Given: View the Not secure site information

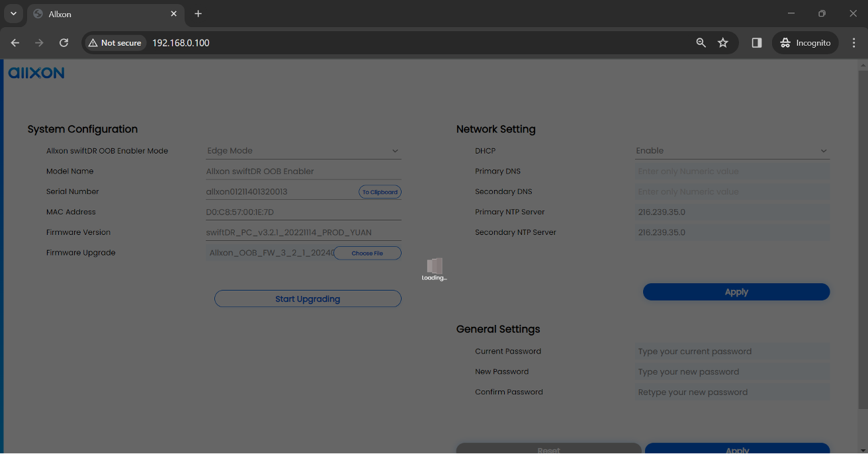Looking at the screenshot, I should (115, 42).
